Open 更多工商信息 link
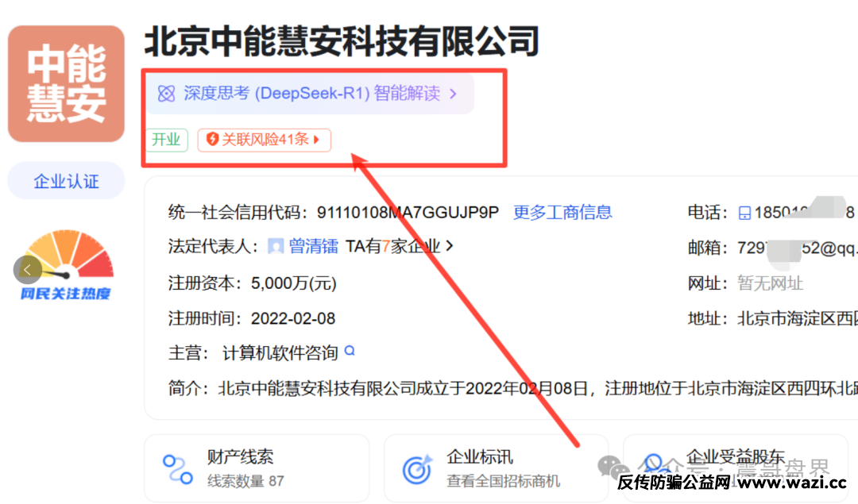The height and width of the screenshot is (504, 858). pos(562,212)
